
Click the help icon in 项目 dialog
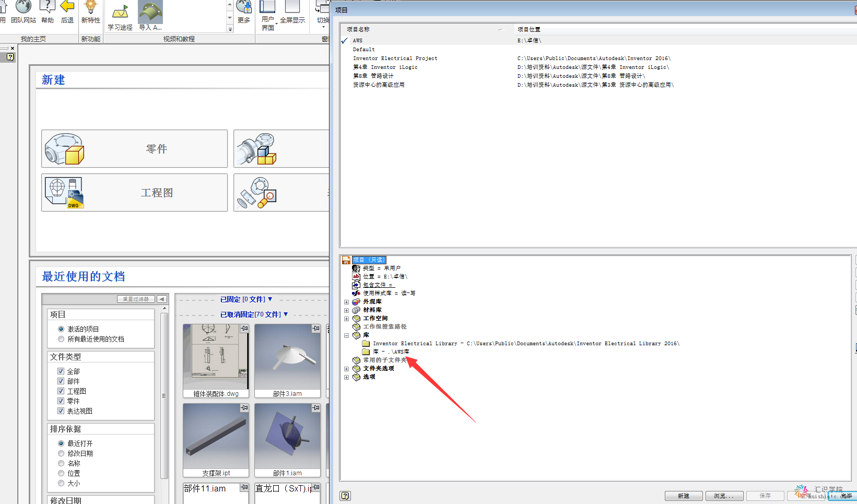(345, 496)
